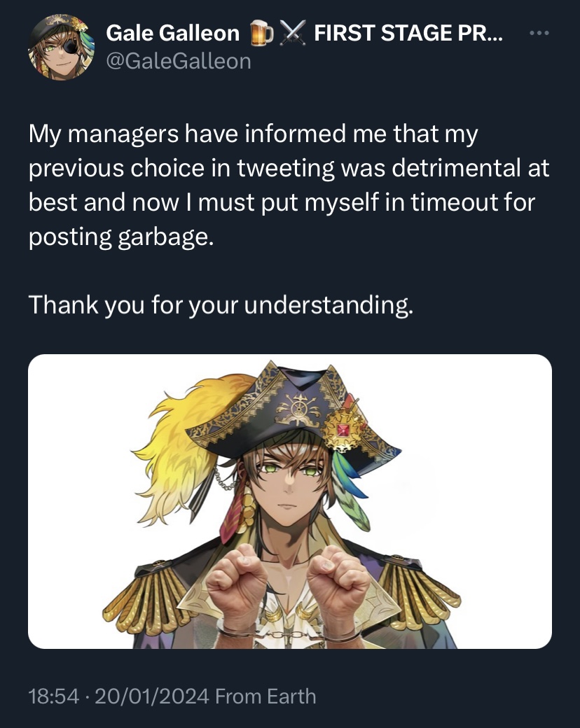This screenshot has width=580, height=728.
Task: Click the "From Earth" location label
Action: pyautogui.click(x=266, y=696)
